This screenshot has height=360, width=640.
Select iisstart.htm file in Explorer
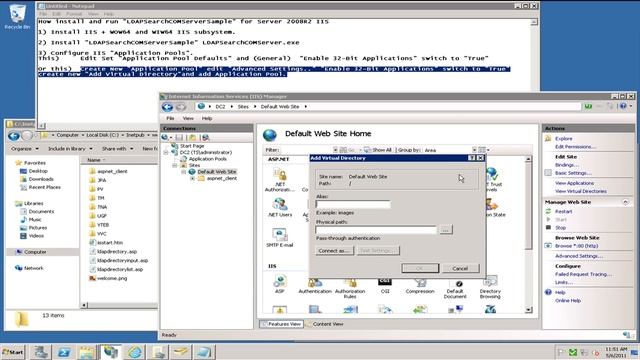pos(110,242)
